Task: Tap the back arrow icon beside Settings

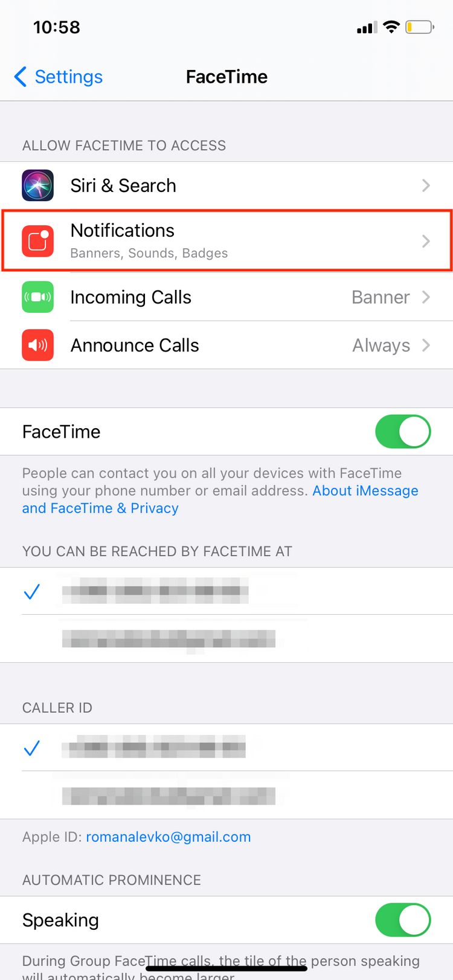Action: [x=21, y=77]
